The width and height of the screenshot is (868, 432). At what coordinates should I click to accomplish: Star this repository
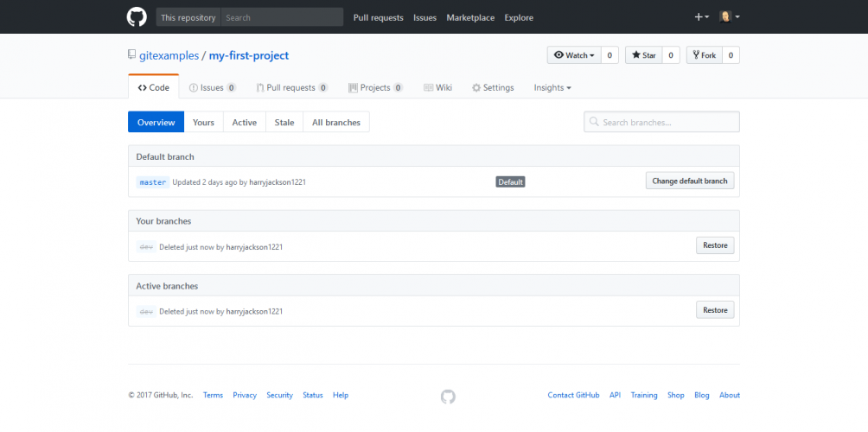click(x=644, y=55)
